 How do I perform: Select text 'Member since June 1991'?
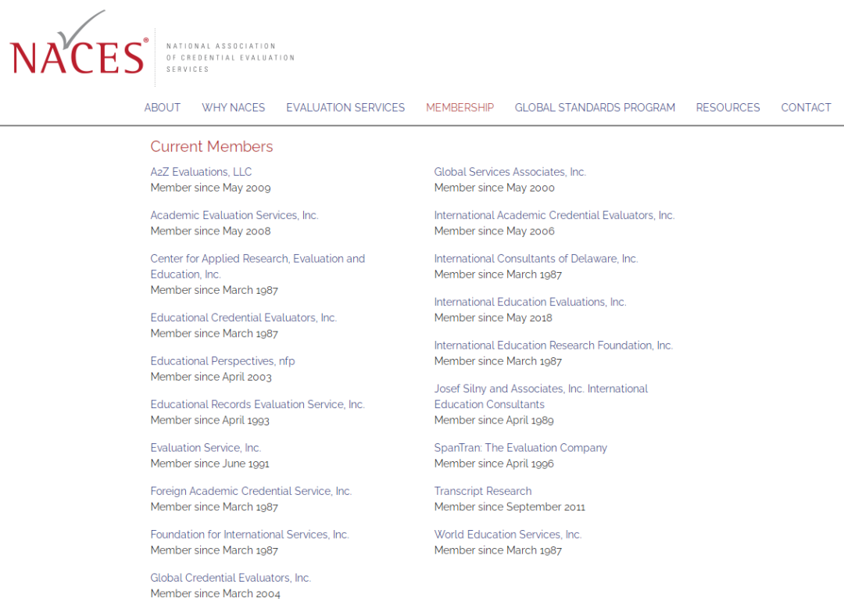(210, 464)
